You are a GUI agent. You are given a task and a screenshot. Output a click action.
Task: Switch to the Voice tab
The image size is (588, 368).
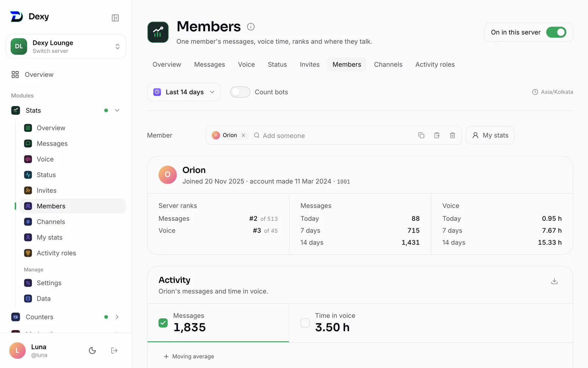click(246, 64)
